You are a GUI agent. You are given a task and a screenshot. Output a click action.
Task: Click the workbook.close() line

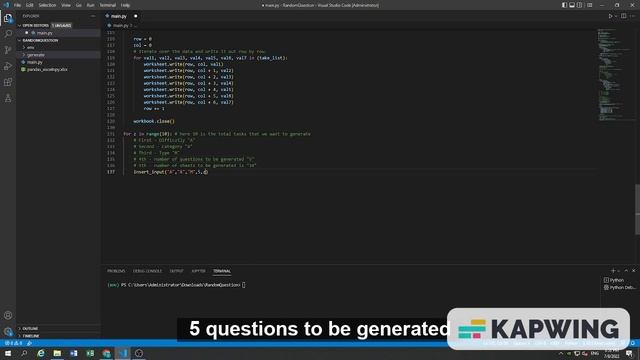154,121
